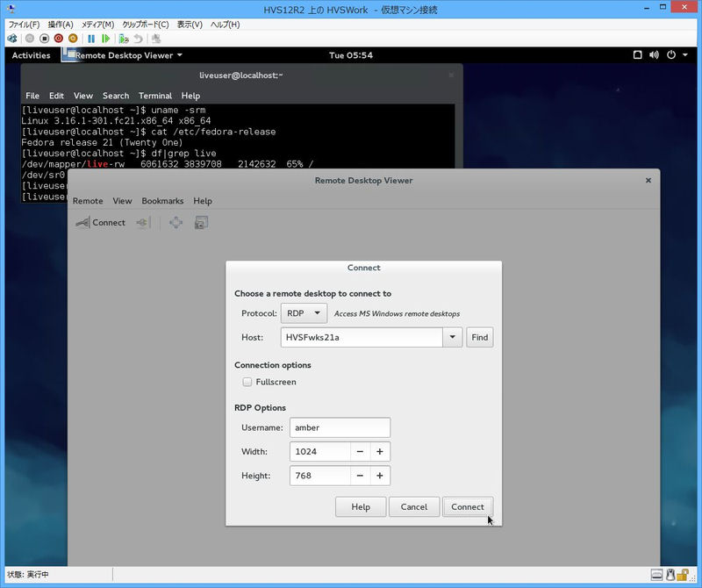
Task: Open the View menu in the terminal window
Action: tap(83, 96)
